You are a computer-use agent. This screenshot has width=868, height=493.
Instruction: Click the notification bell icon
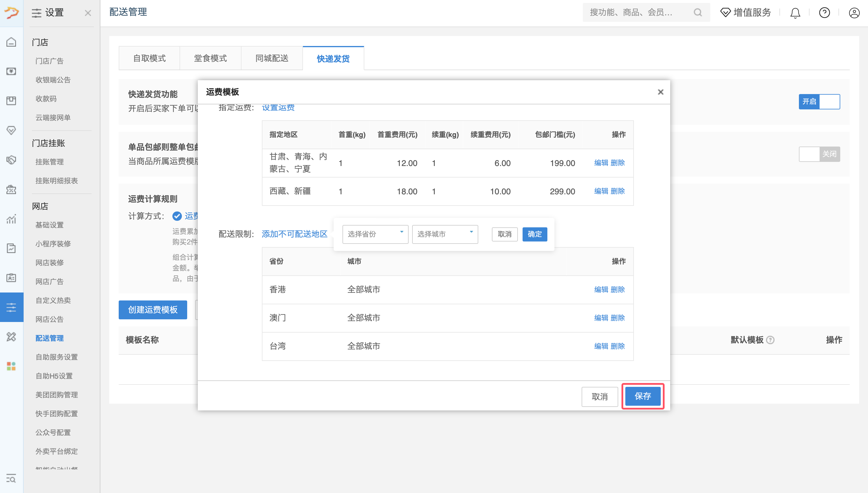795,13
